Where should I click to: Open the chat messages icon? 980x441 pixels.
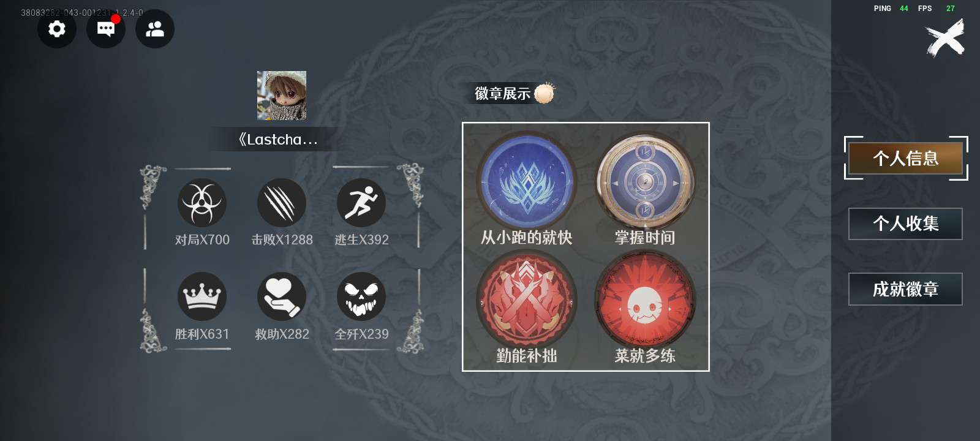(x=106, y=29)
